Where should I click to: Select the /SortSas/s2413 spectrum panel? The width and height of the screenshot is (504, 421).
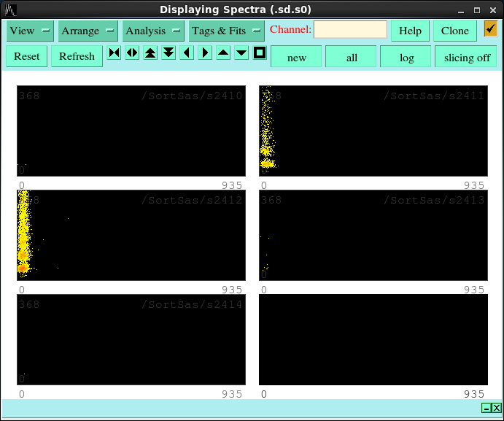point(373,235)
